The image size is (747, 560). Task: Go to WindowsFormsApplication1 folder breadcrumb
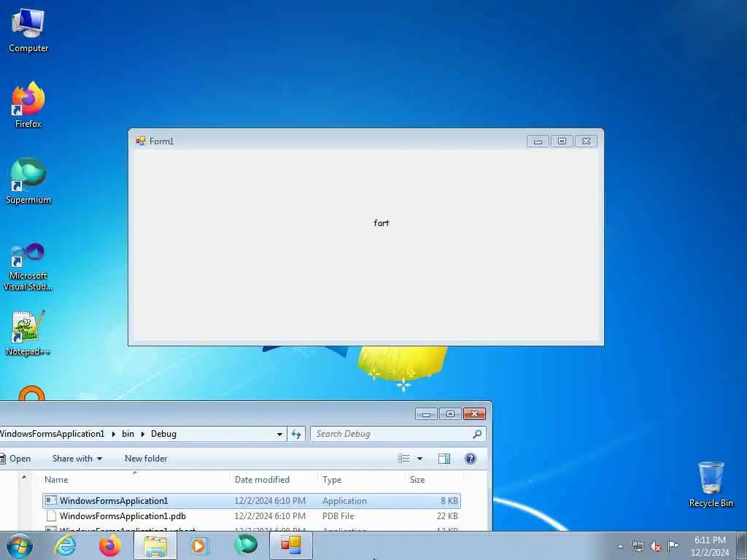pyautogui.click(x=52, y=434)
